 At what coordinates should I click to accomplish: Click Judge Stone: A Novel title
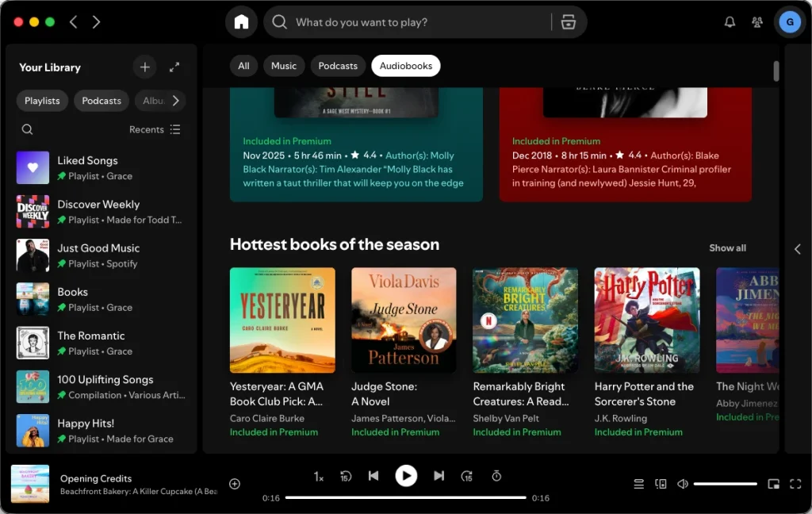[x=384, y=393]
